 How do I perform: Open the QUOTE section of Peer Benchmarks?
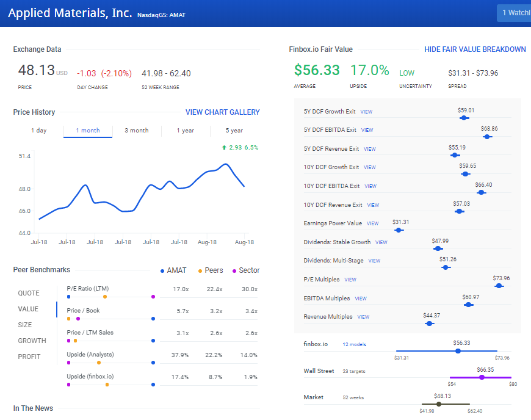pos(29,293)
